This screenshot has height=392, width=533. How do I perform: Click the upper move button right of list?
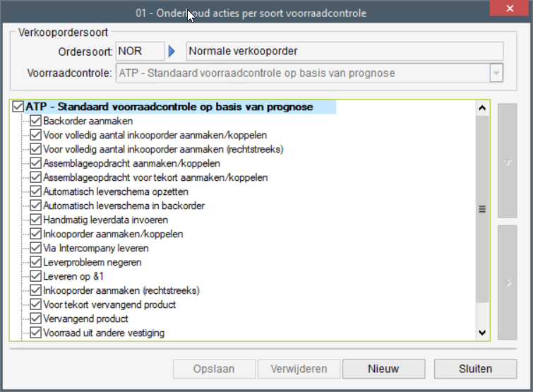[x=508, y=161]
